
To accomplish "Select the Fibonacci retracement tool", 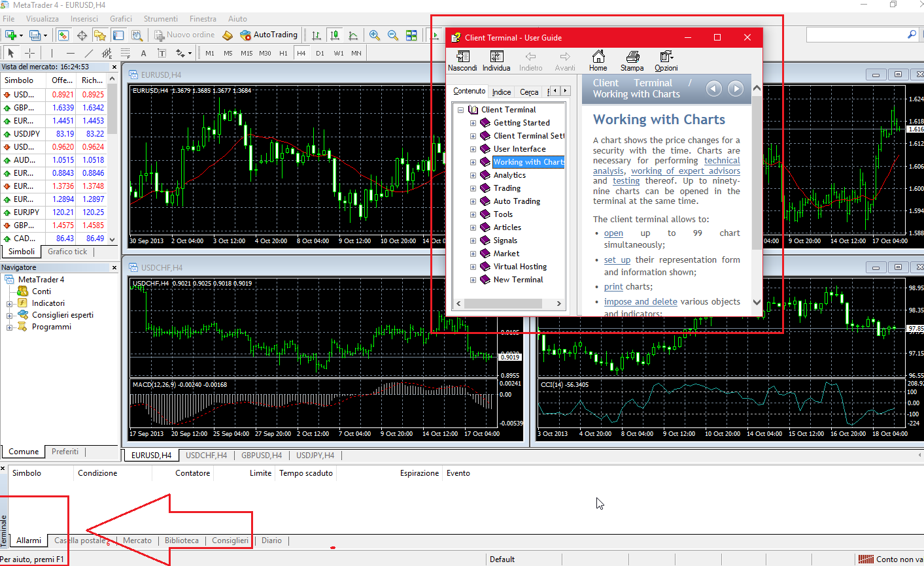I will click(x=125, y=53).
